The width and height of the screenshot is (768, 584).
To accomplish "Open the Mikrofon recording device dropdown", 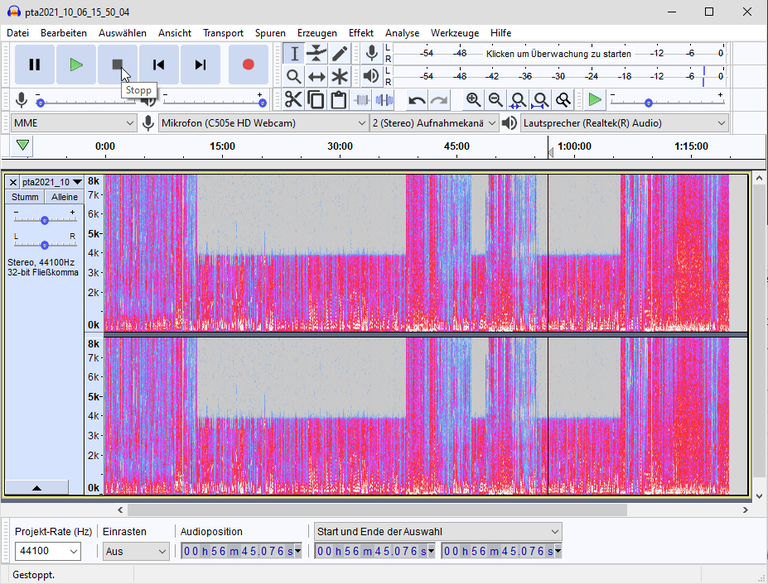I will click(x=264, y=123).
